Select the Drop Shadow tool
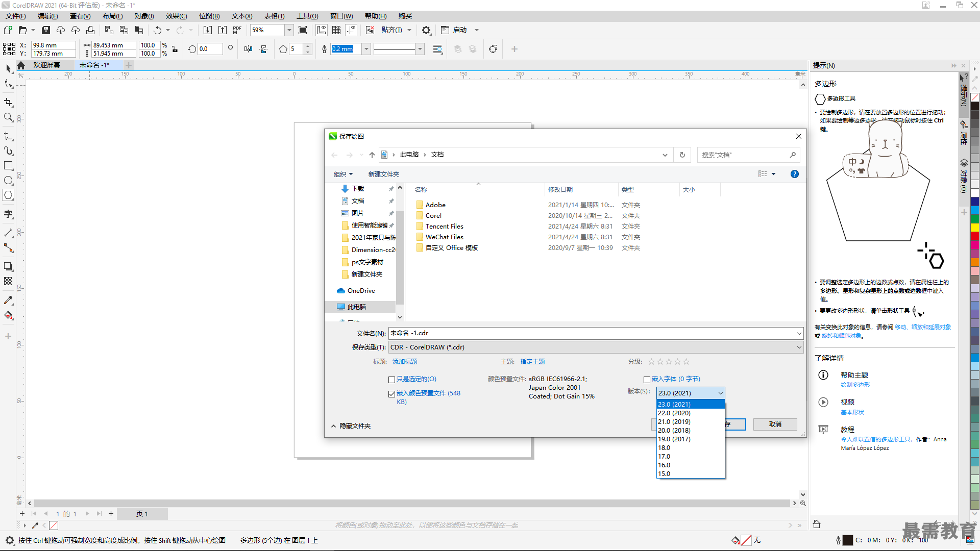The image size is (980, 551). [9, 267]
